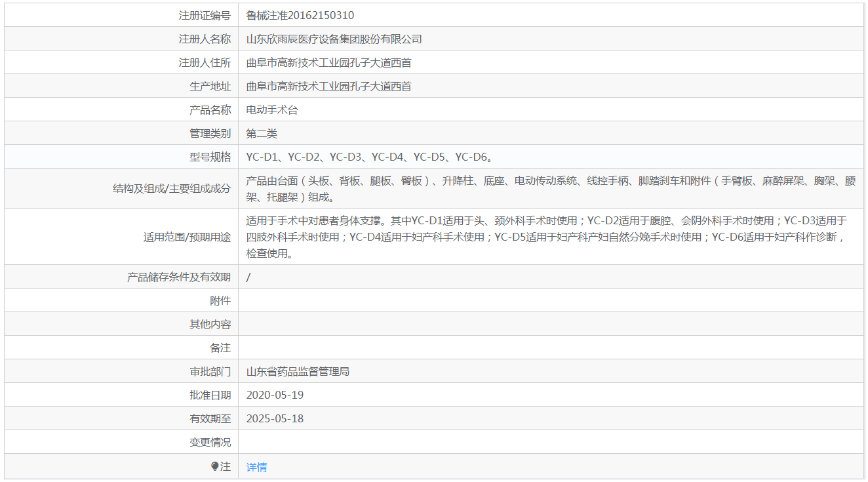Click the 变更情况 label
868x482 pixels.
[x=210, y=442]
